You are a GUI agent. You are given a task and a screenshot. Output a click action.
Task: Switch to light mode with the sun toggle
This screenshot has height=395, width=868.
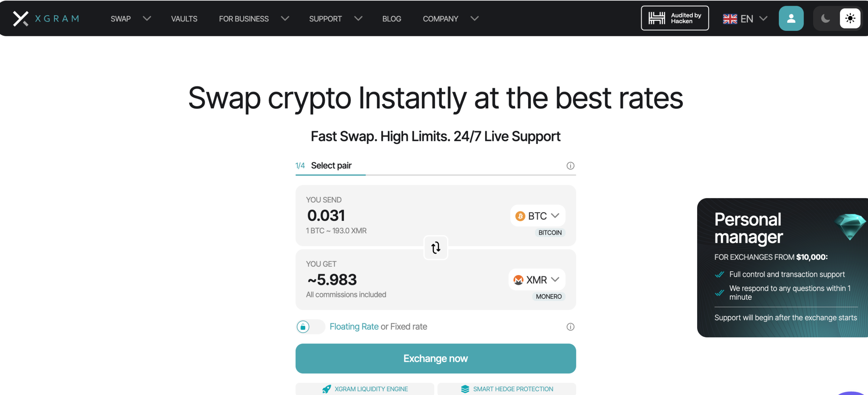pos(850,18)
